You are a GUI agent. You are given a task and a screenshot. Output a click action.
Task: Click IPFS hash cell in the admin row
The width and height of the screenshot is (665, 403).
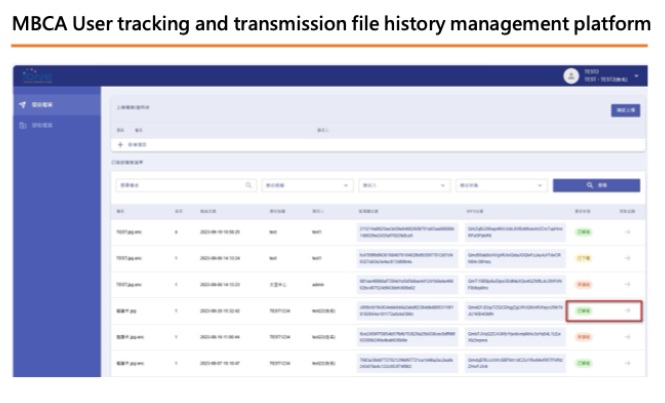point(515,284)
